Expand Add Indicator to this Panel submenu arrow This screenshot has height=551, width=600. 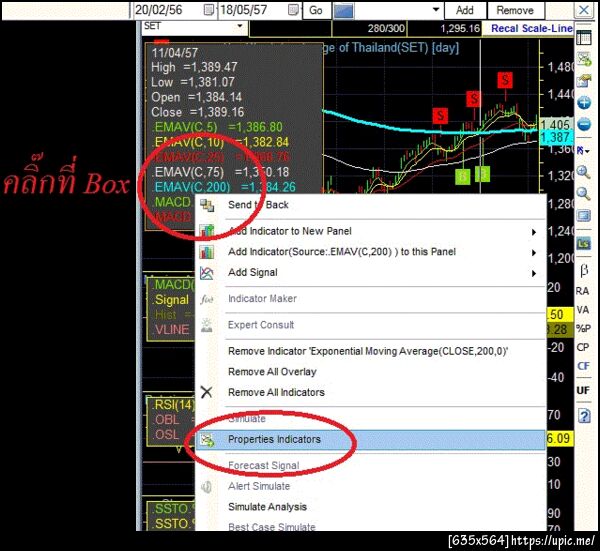[534, 253]
